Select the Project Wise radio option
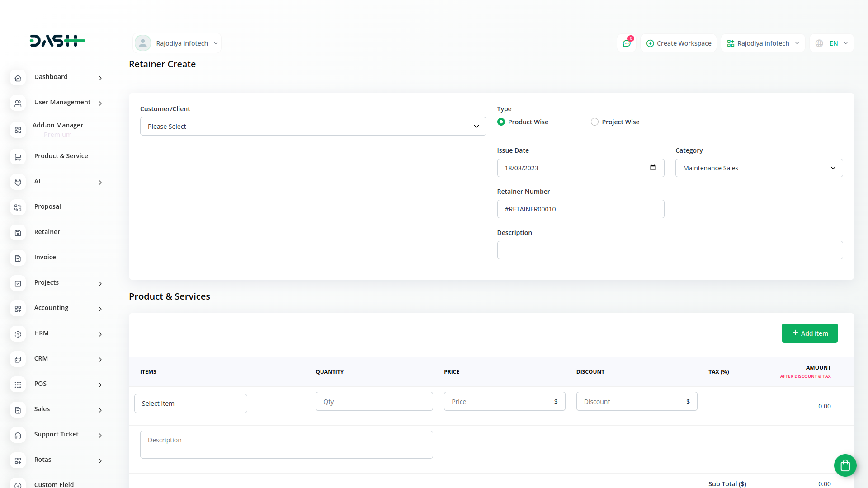This screenshot has width=868, height=488. coord(594,122)
